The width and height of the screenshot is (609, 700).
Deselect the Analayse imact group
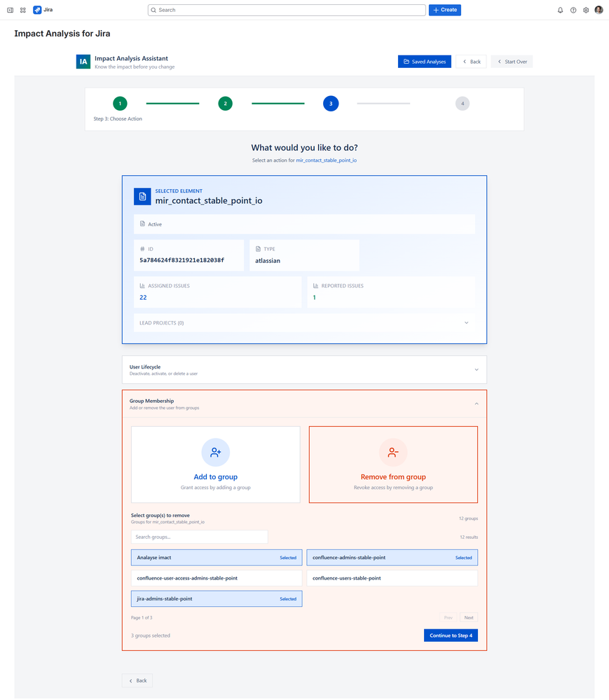tap(216, 558)
